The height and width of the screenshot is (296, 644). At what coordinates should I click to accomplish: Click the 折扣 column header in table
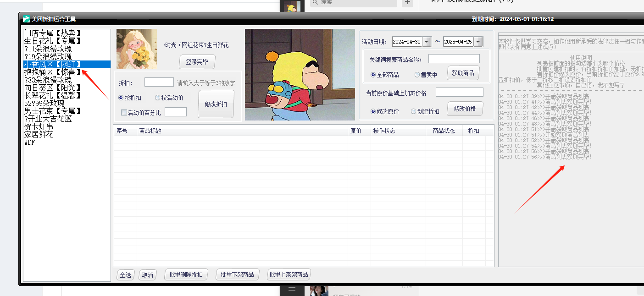pos(474,131)
